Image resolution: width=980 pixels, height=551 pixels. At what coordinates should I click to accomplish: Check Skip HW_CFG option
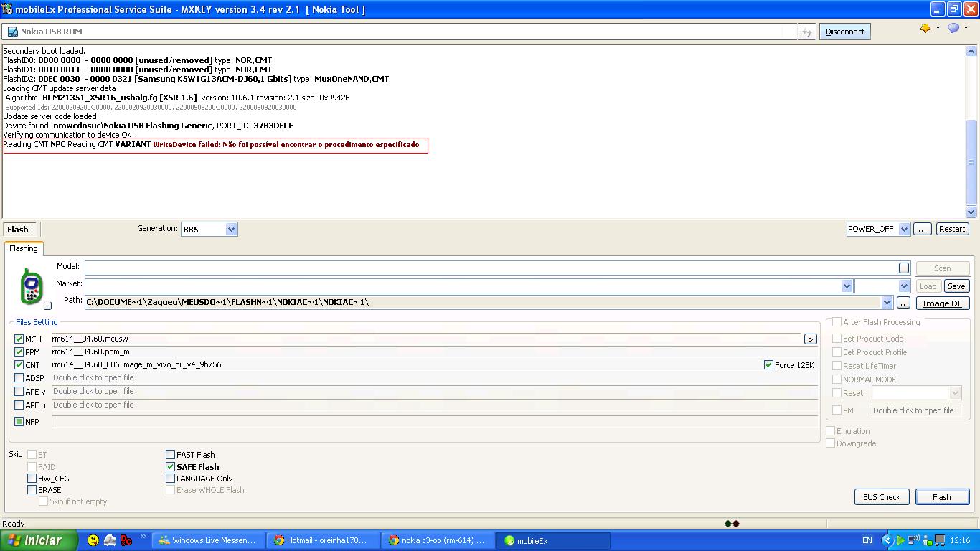click(32, 479)
